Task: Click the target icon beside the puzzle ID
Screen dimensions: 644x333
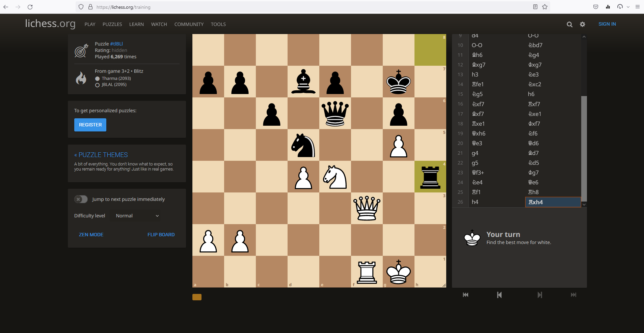Action: [x=80, y=51]
